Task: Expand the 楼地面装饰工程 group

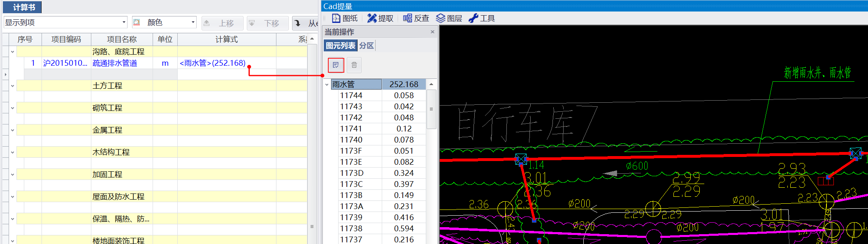Action: click(12, 241)
